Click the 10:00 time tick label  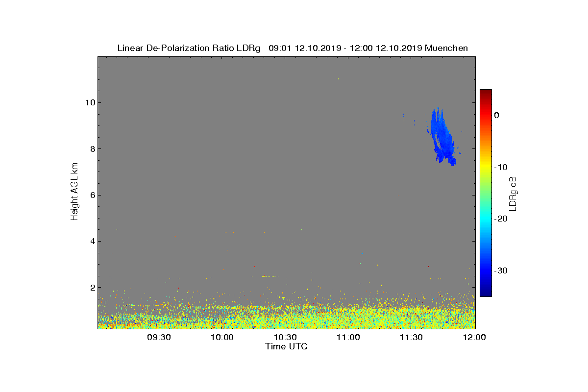coord(222,337)
